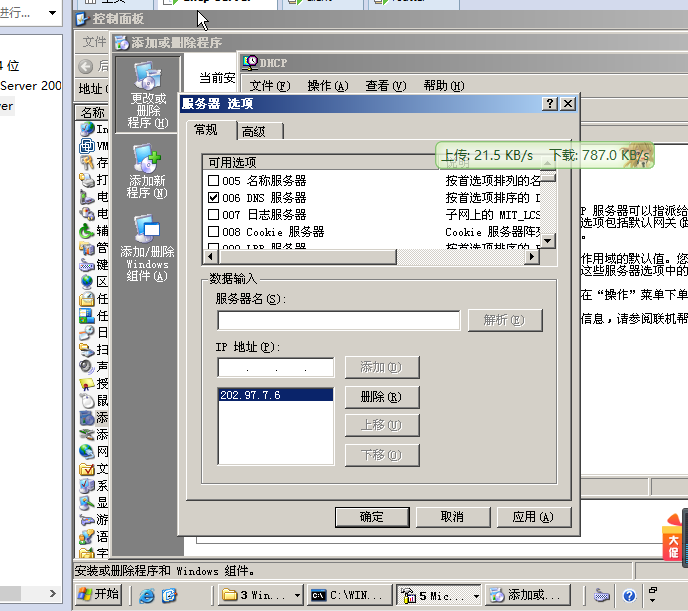Click the options list scroll down arrow
This screenshot has height=611, width=688.
[x=548, y=241]
